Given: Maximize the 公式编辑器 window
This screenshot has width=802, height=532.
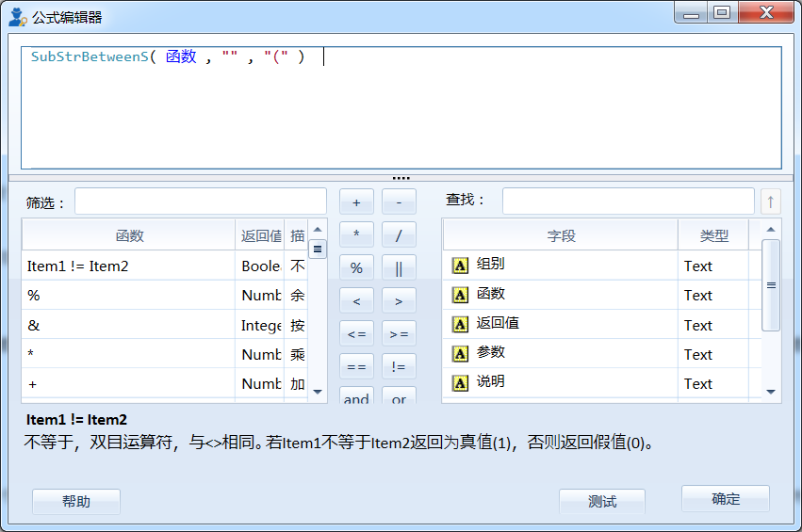Looking at the screenshot, I should [722, 13].
